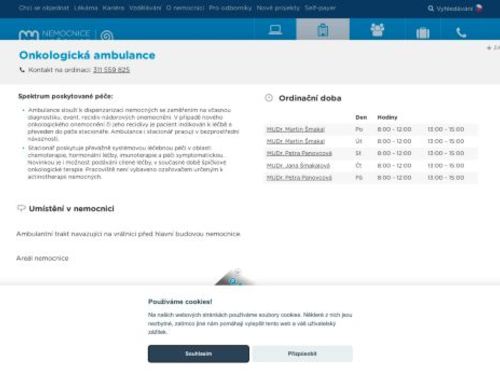The image size is (500, 375).
Task: Open the Tuesday (Út) row doctor link
Action: pyautogui.click(x=295, y=141)
